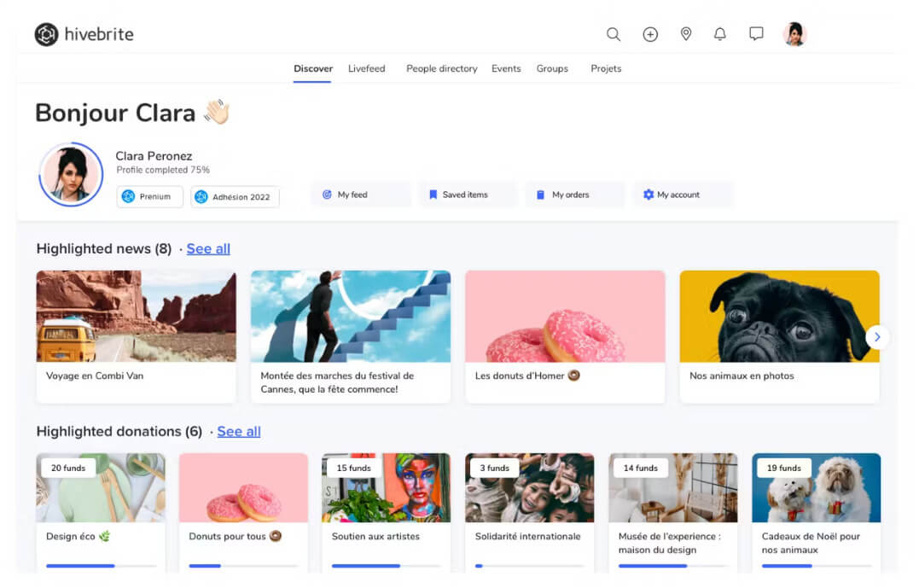Click Clara Peronez's large profile picture

(x=71, y=174)
